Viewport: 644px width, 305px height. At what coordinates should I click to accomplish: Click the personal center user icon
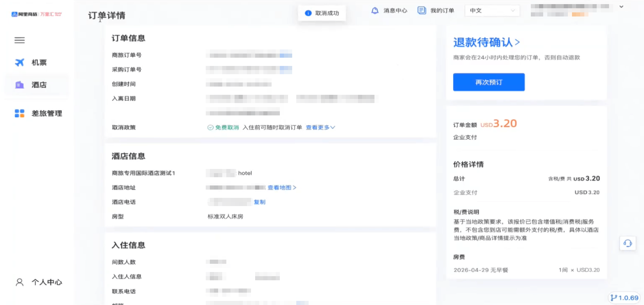tap(20, 282)
